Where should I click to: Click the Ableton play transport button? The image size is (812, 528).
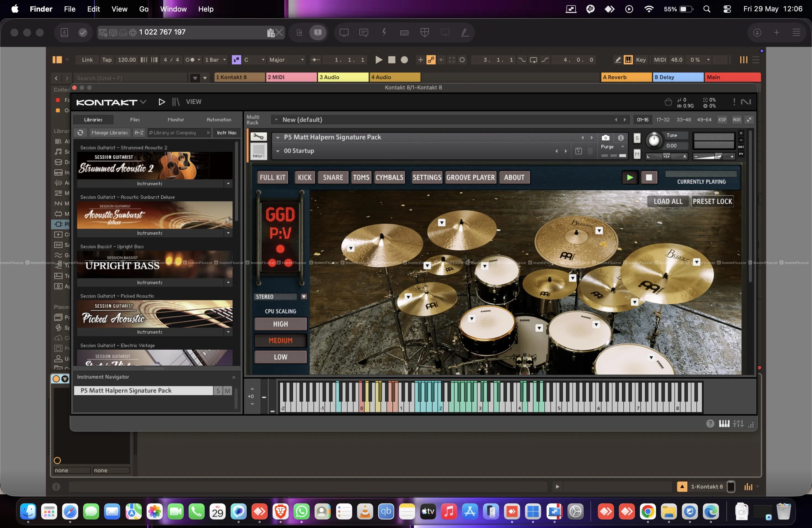pos(378,60)
